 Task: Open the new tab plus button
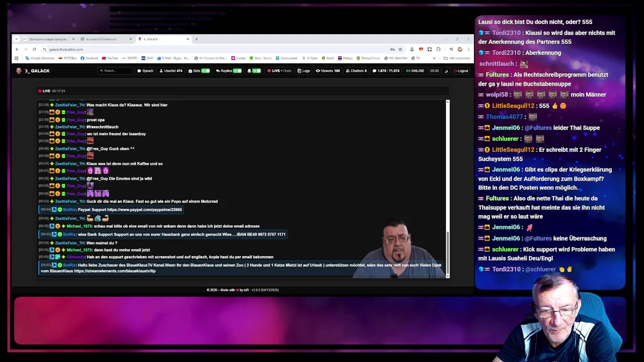coord(197,39)
